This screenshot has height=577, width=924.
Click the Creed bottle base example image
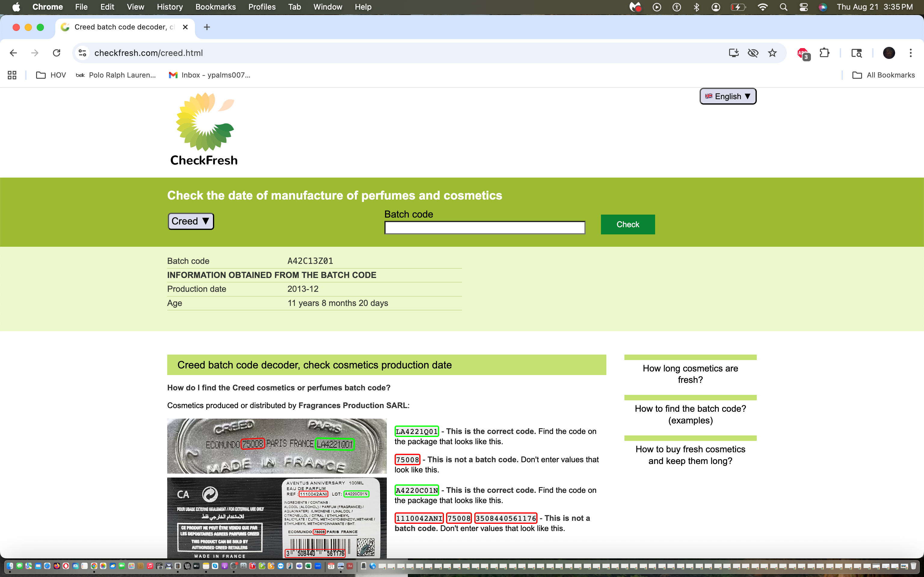pyautogui.click(x=277, y=446)
